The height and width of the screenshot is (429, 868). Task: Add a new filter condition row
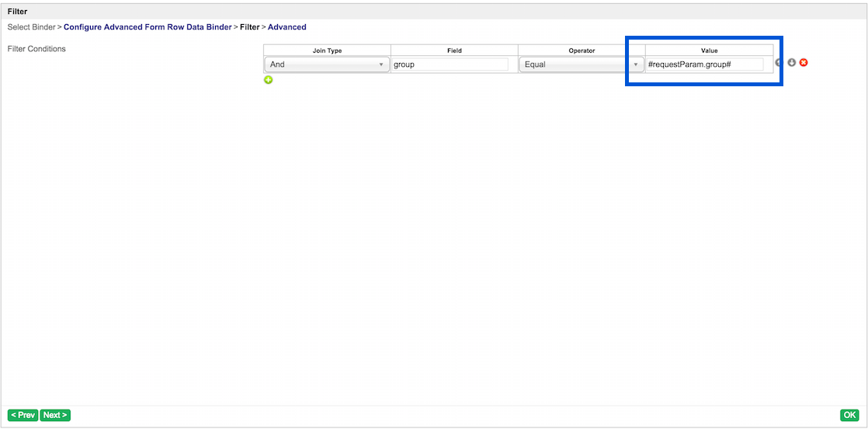[269, 80]
